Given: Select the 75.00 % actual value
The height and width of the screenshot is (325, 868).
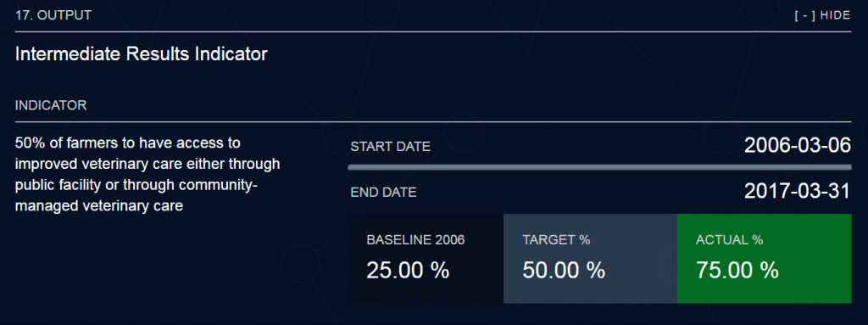Looking at the screenshot, I should coord(737,270).
